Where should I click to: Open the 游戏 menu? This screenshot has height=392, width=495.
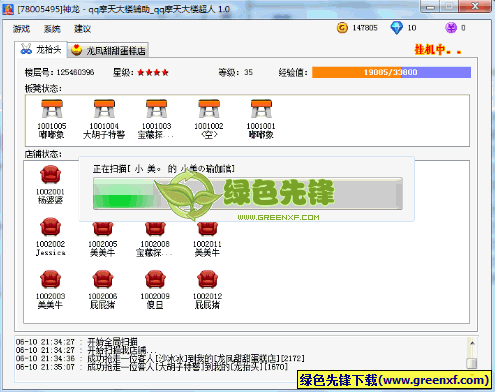pyautogui.click(x=21, y=29)
